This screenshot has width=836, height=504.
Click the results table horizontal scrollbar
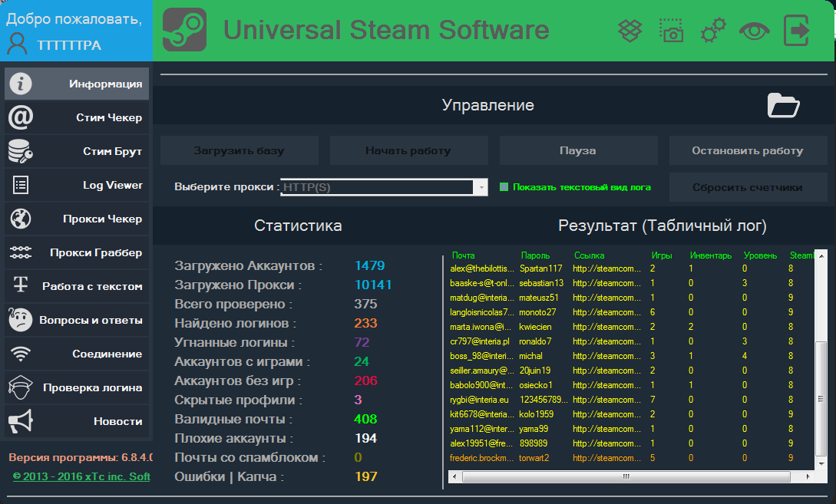[x=626, y=476]
